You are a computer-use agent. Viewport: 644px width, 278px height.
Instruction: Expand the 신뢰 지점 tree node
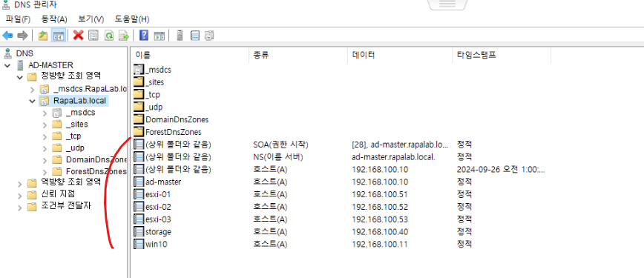[x=19, y=196]
